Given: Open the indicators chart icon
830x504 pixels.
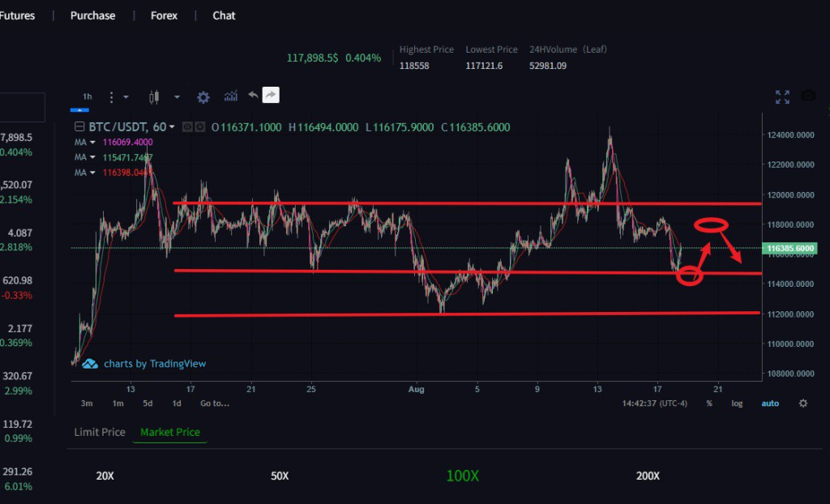Looking at the screenshot, I should pyautogui.click(x=231, y=96).
